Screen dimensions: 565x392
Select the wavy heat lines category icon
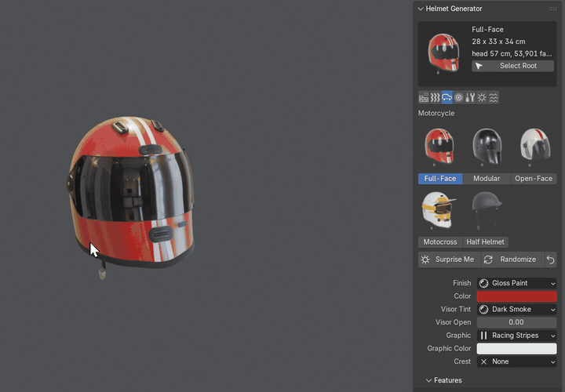[435, 97]
